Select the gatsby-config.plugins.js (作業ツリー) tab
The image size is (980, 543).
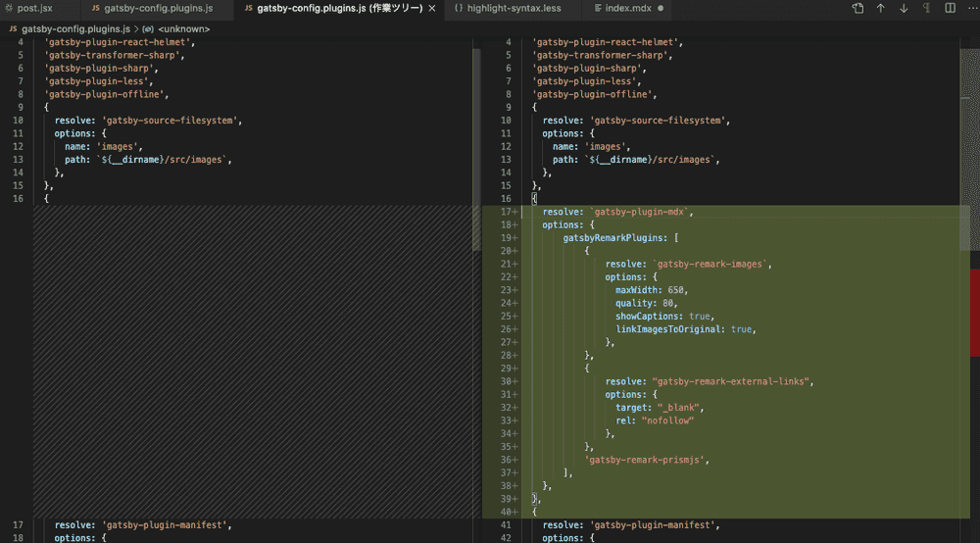click(x=339, y=8)
